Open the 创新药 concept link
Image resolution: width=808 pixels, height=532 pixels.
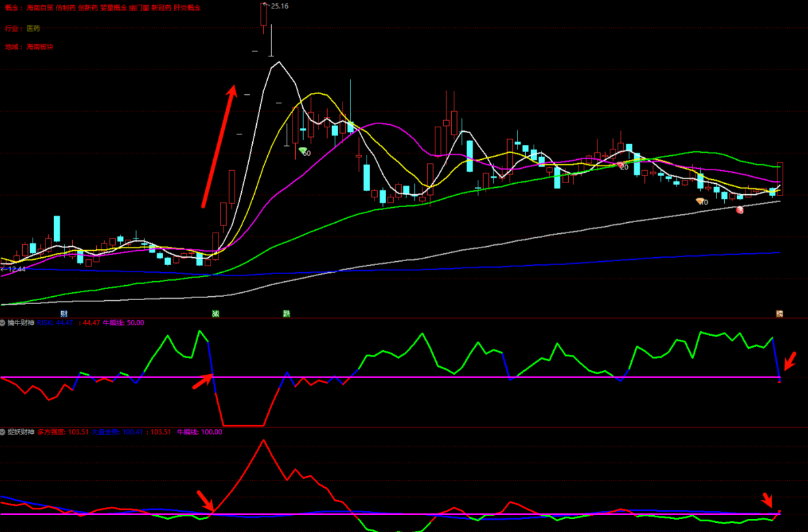[88, 8]
